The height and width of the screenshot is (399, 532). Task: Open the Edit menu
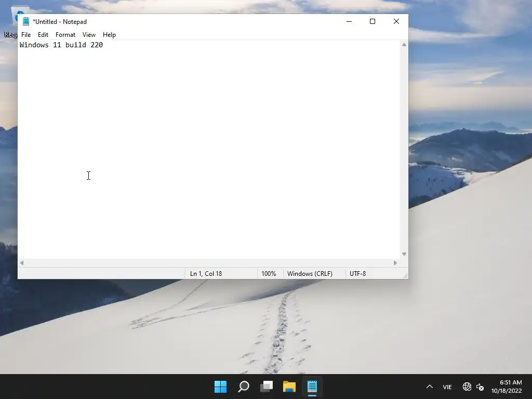point(43,35)
